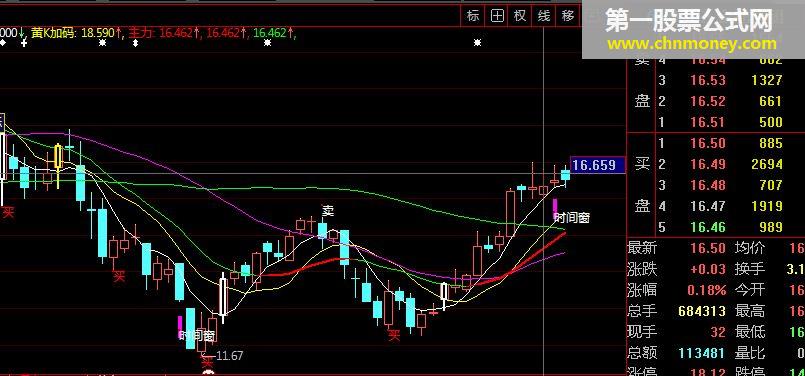805x376 pixels.
Task: Click the 总手 value 684313
Action: click(x=702, y=311)
